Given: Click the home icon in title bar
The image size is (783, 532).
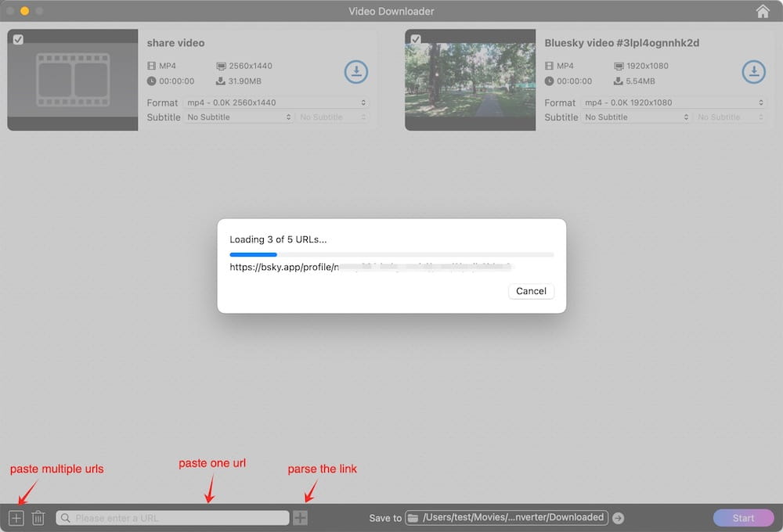Looking at the screenshot, I should (x=763, y=11).
